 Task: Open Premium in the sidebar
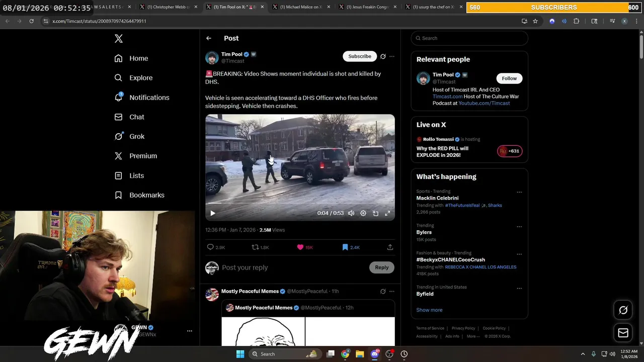click(136, 156)
